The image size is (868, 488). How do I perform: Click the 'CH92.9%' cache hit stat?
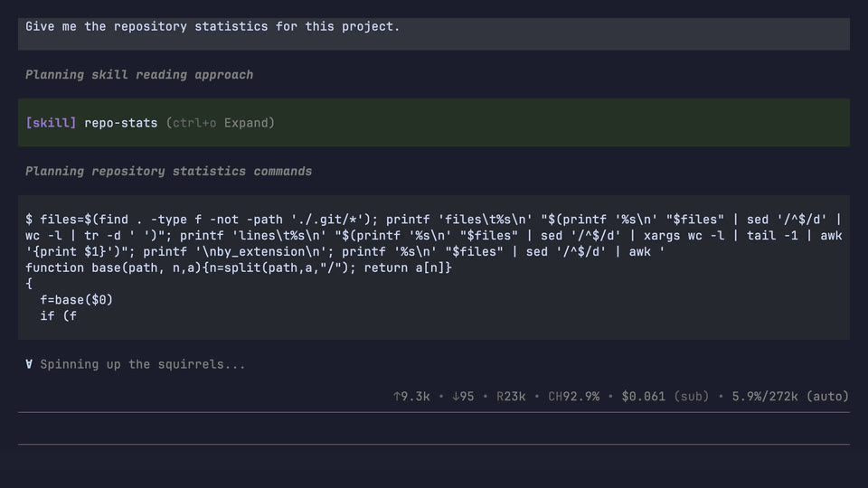[573, 396]
